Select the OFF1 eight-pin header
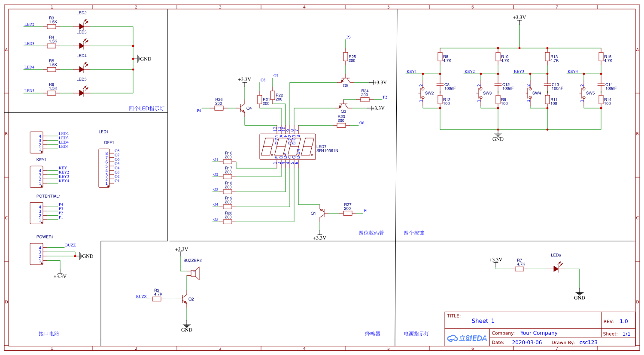 point(104,168)
